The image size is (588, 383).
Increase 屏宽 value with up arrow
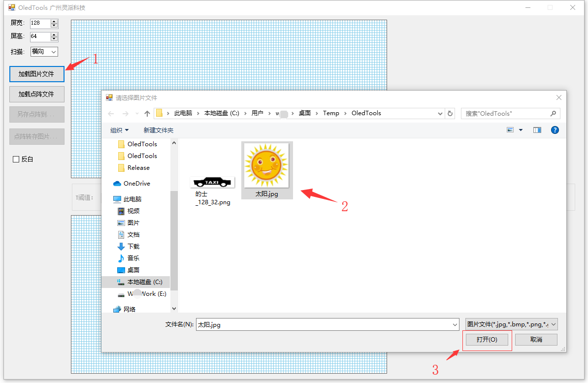coord(54,21)
